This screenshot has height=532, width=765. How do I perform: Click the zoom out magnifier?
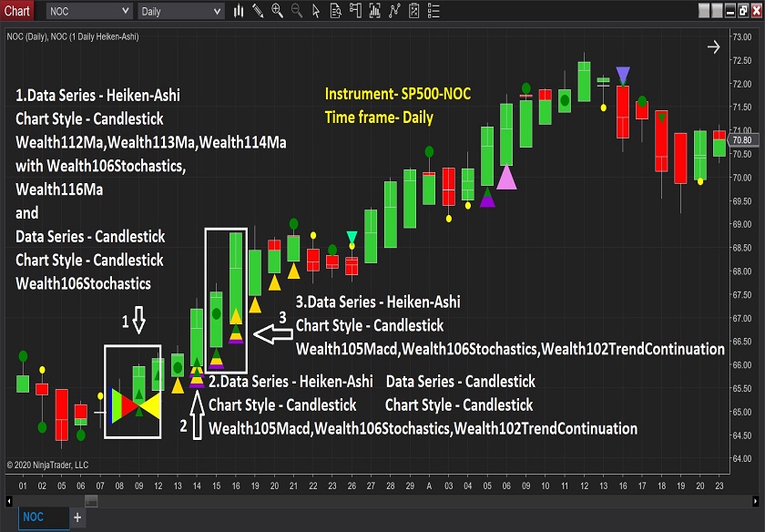click(x=298, y=12)
